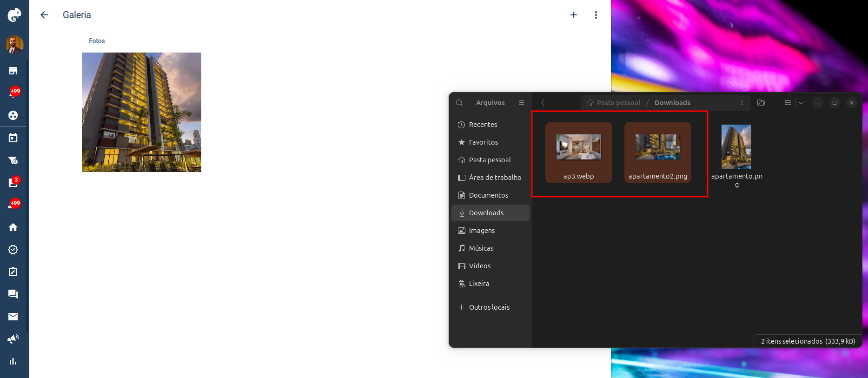Open the megaphone campaigns icon
The height and width of the screenshot is (378, 868).
point(13,339)
